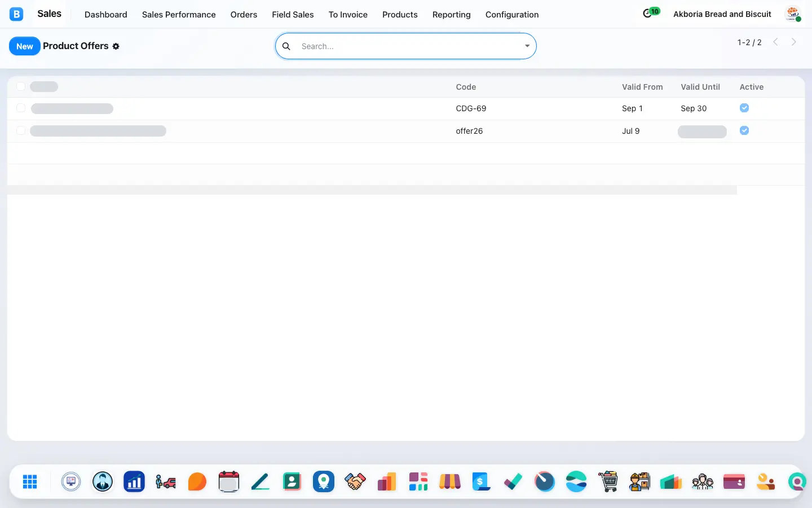The image size is (812, 508).
Task: Open the green contacts app icon
Action: point(292,481)
